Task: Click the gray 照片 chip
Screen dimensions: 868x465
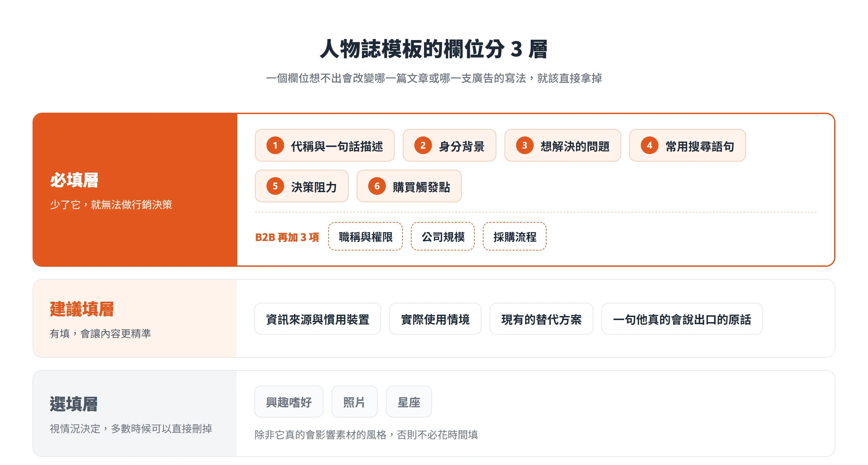Action: pyautogui.click(x=355, y=402)
